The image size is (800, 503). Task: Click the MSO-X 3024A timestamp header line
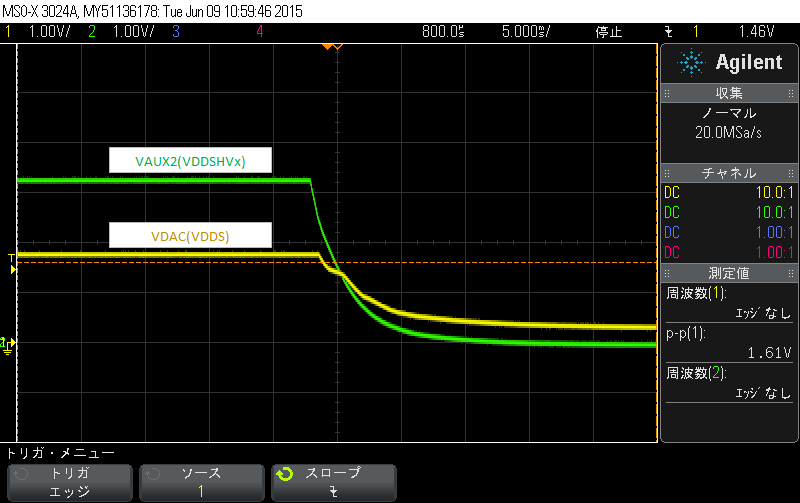pyautogui.click(x=152, y=11)
